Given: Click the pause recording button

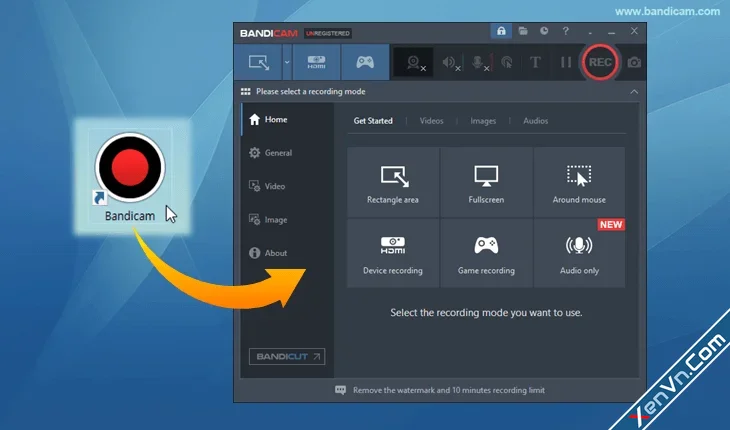Looking at the screenshot, I should point(566,62).
